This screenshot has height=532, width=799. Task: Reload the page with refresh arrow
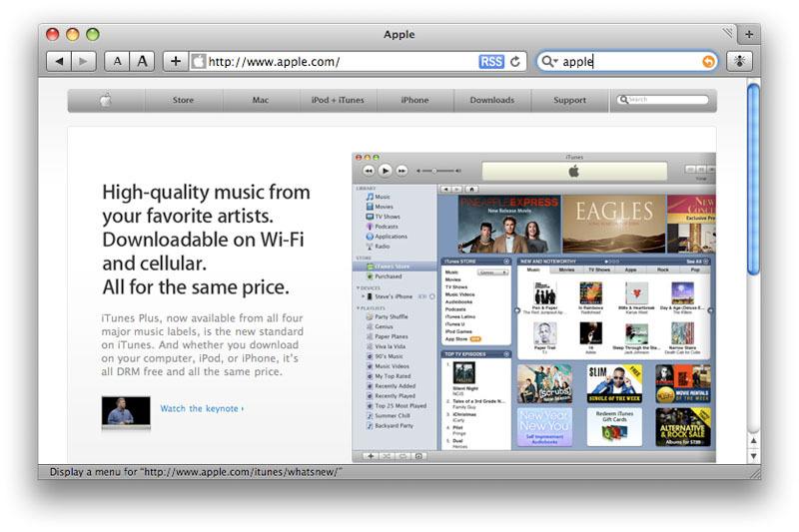(x=515, y=62)
